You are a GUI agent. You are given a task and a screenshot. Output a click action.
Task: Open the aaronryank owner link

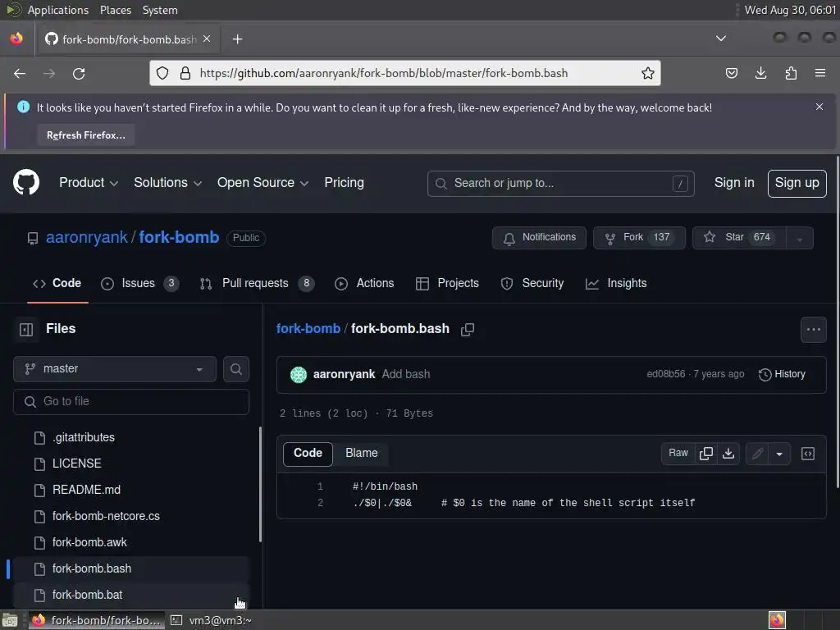coord(87,237)
